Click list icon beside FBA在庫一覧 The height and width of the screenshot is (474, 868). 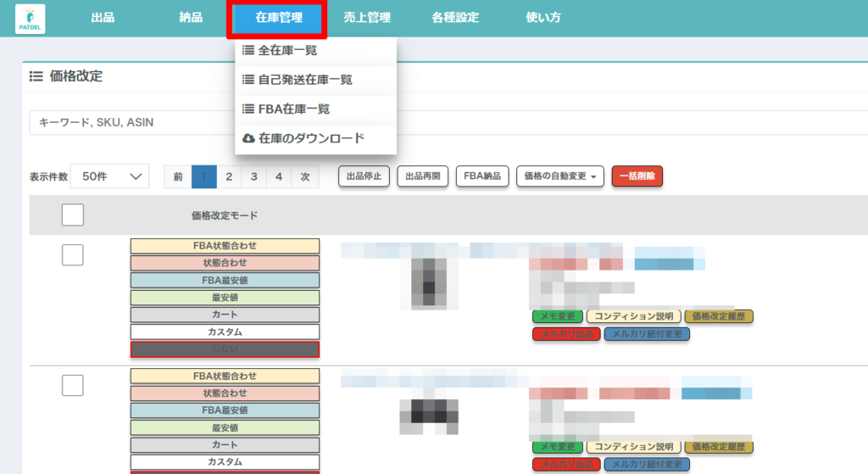tap(248, 109)
